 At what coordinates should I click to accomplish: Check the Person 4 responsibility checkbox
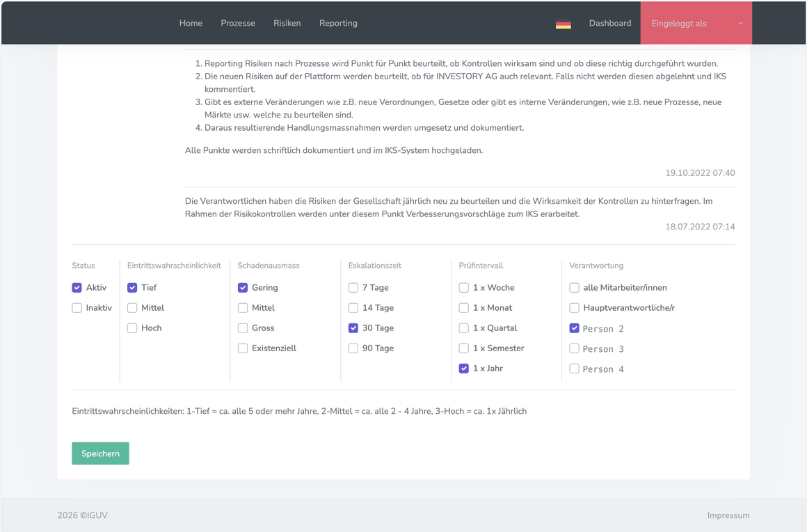[x=575, y=369]
